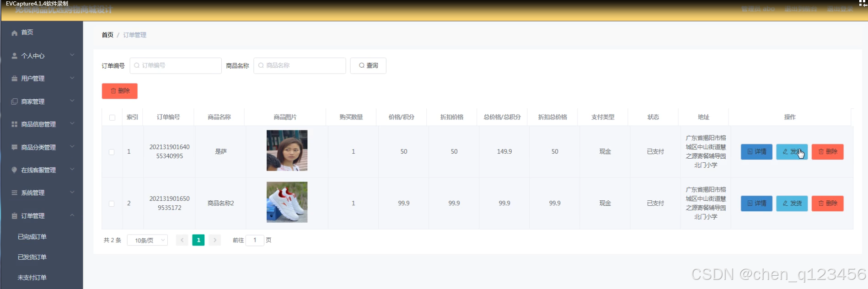Click the 在线客服管理 sidebar icon
This screenshot has height=289, width=868.
tap(15, 170)
